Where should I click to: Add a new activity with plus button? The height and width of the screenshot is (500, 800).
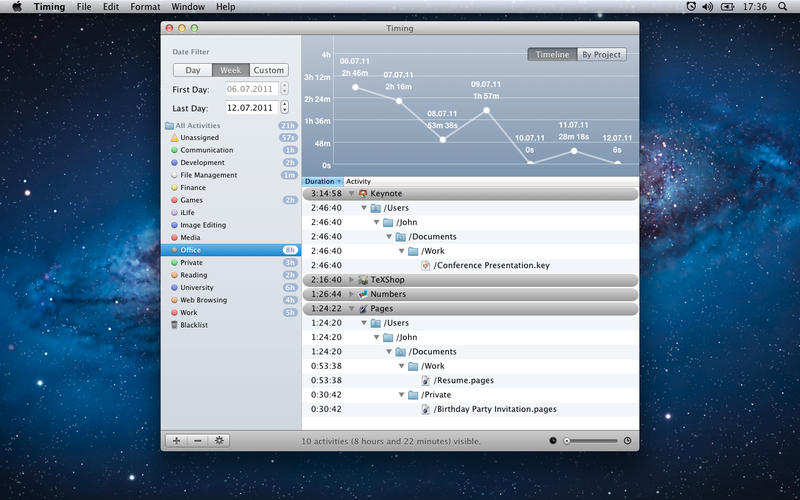click(x=176, y=440)
